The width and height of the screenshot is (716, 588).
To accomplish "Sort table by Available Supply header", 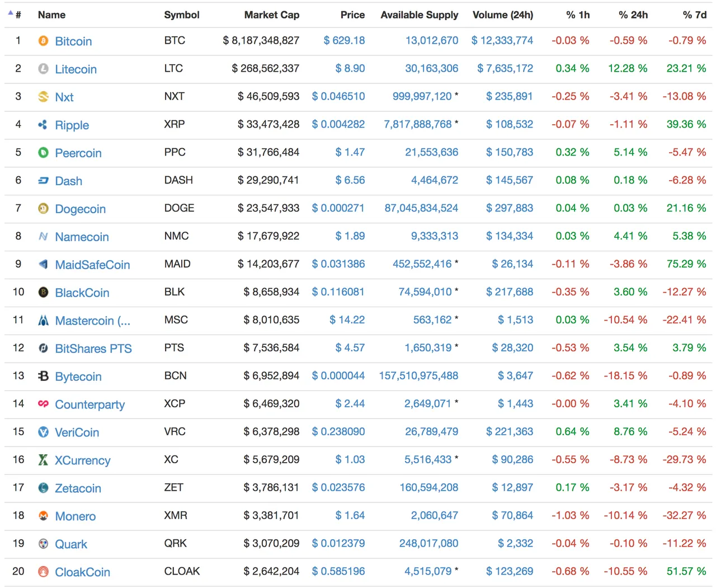I will (420, 15).
